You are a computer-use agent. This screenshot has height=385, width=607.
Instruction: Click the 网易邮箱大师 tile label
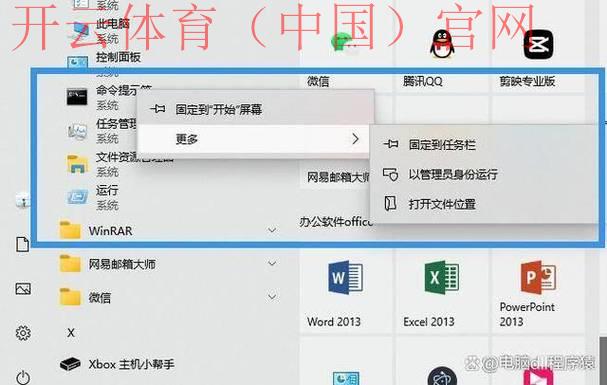click(x=338, y=177)
